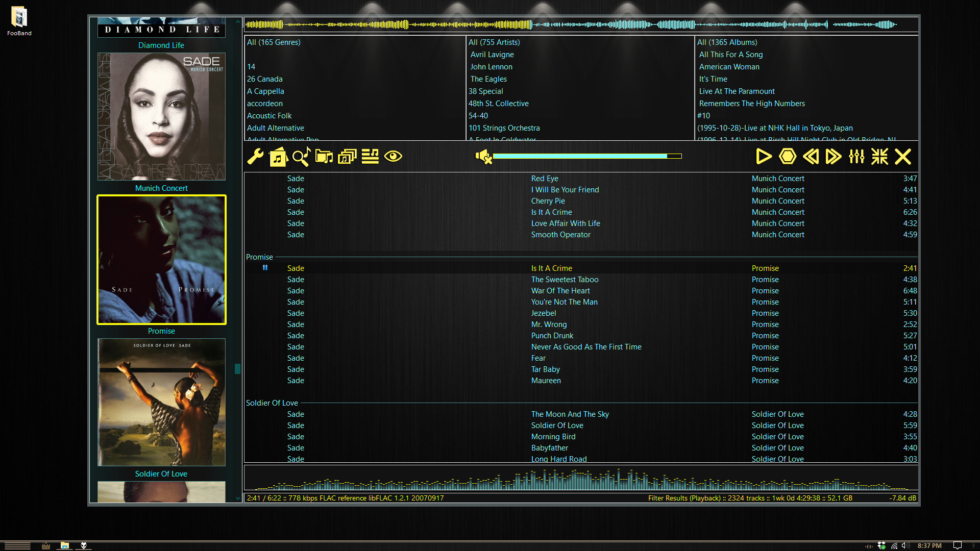This screenshot has height=551, width=980.
Task: Select the Soldier Of Love album cover
Action: tap(161, 402)
